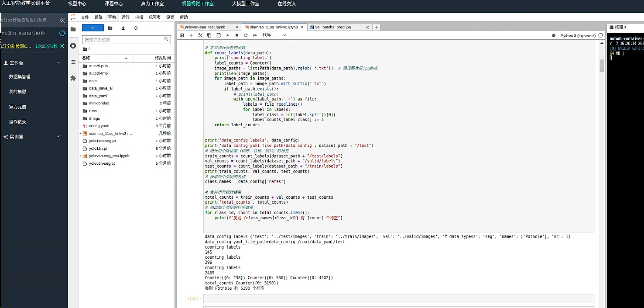Paste cell using the clipboard icon
Image resolution: width=644 pixels, height=308 pixels.
(219, 35)
